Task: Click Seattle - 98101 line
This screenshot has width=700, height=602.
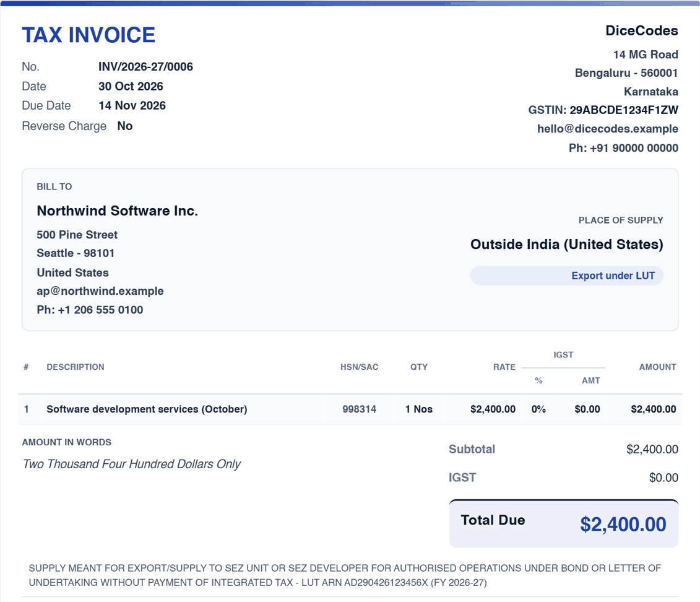Action: click(76, 253)
